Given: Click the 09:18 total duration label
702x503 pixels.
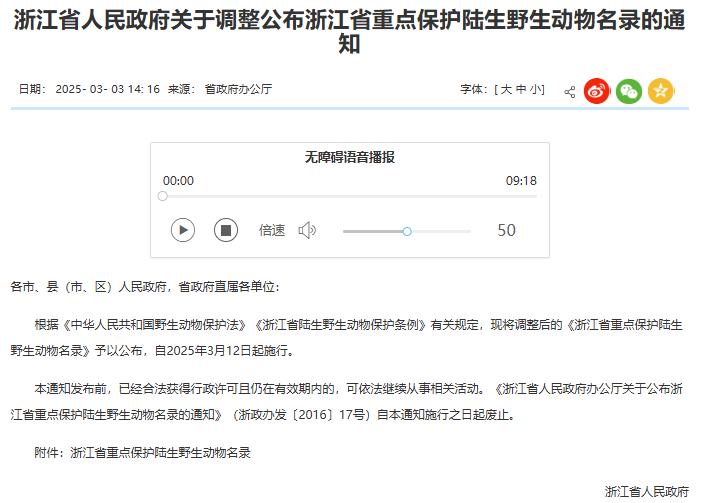Looking at the screenshot, I should tap(521, 181).
